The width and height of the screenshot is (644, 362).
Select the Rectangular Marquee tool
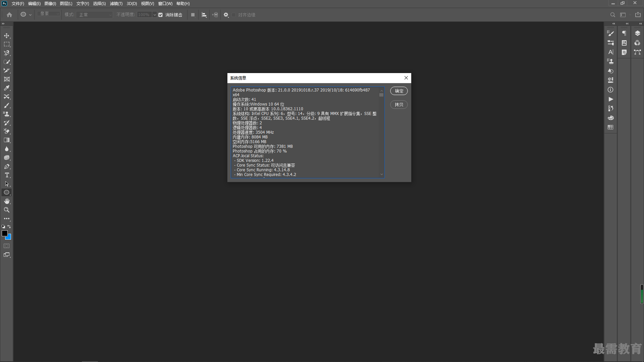pyautogui.click(x=7, y=44)
